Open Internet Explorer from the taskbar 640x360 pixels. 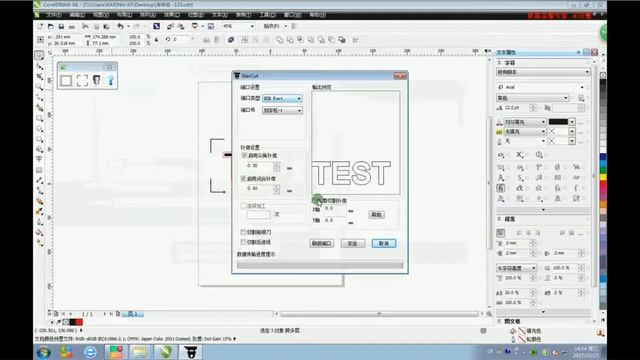90,352
